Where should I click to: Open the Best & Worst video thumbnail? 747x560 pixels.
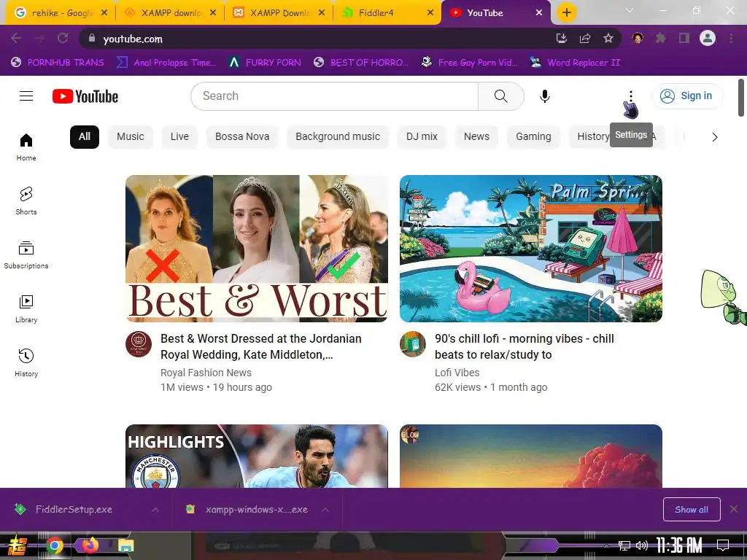pyautogui.click(x=256, y=249)
